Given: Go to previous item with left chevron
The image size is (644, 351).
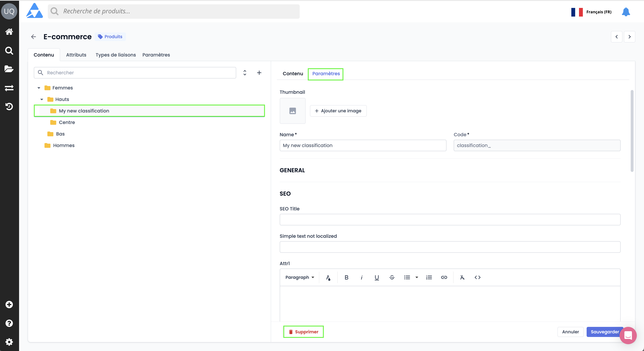Looking at the screenshot, I should point(616,37).
